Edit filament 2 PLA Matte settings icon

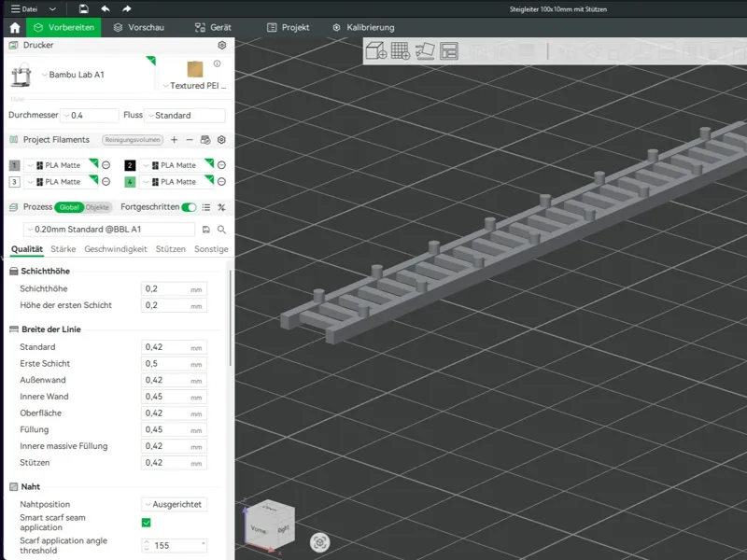click(x=221, y=165)
